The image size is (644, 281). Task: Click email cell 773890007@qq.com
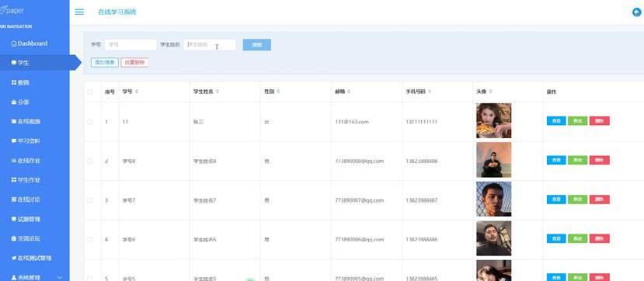(360, 200)
